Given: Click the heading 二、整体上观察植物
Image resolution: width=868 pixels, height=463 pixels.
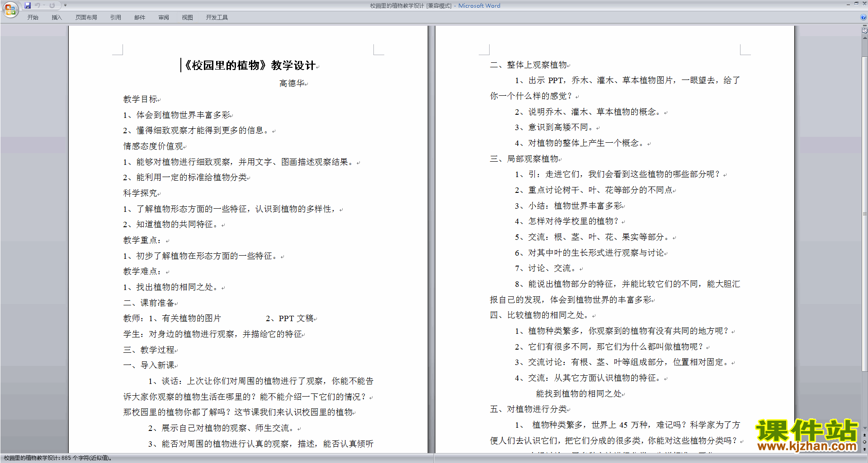Looking at the screenshot, I should pyautogui.click(x=528, y=65).
